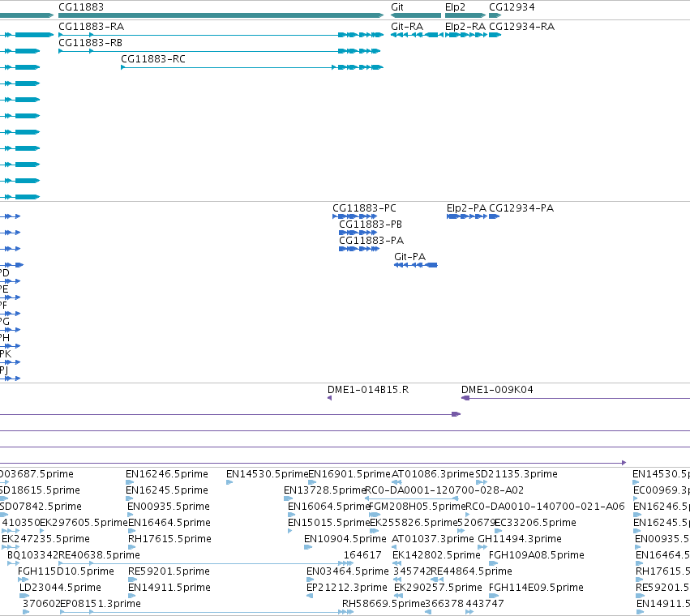
Task: Select the EK142802.5prime EST label
Action: [x=436, y=555]
